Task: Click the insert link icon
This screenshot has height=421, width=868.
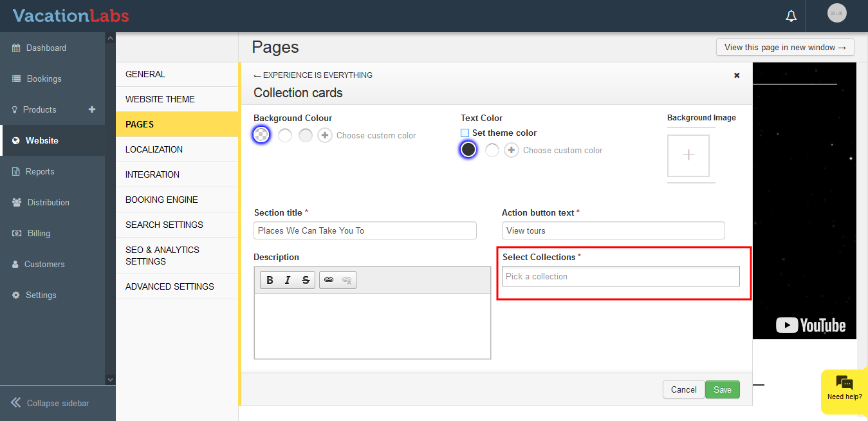Action: 329,280
